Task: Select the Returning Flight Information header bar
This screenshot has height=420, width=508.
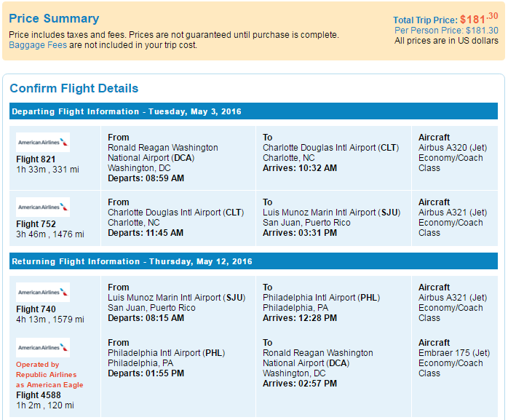Action: 253,261
